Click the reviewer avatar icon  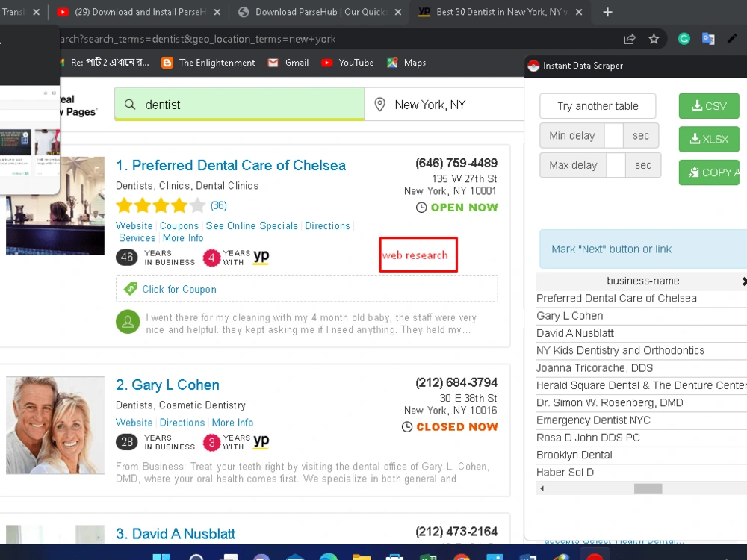pos(128,323)
